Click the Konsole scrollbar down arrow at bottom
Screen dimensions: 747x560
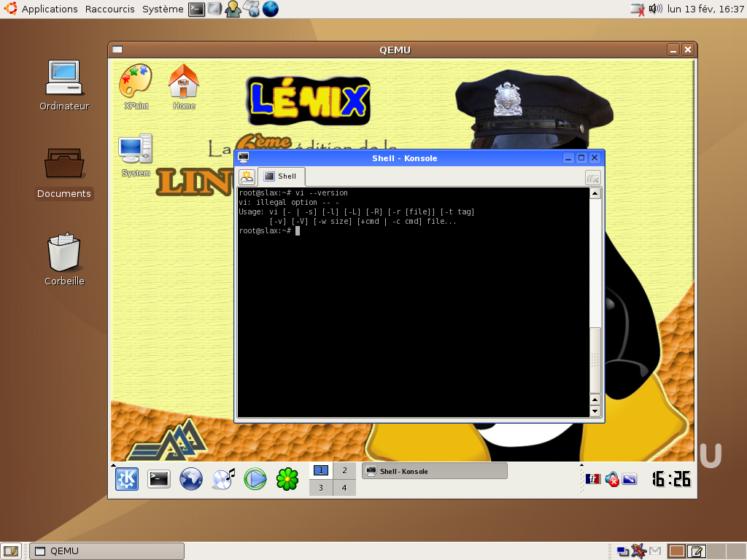pos(595,411)
